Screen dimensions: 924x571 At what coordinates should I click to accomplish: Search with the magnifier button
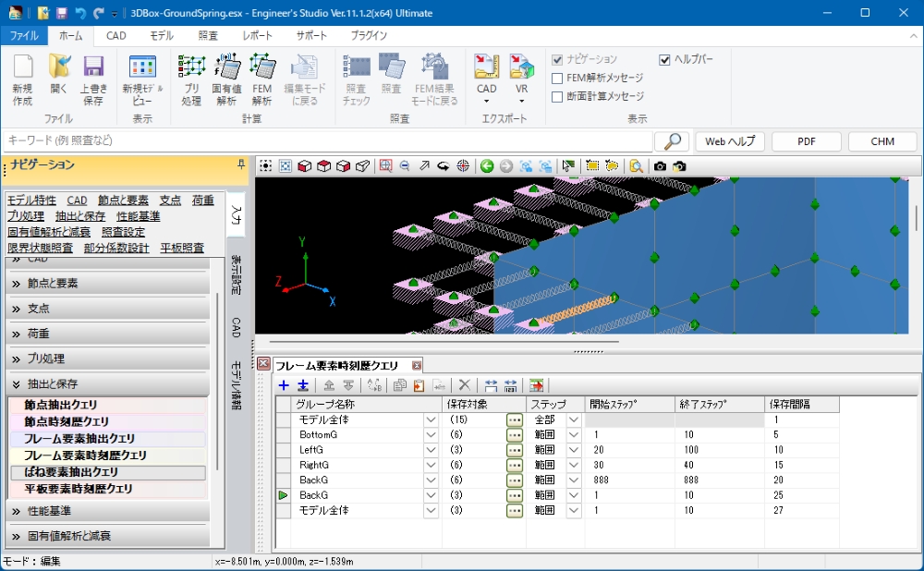[672, 141]
